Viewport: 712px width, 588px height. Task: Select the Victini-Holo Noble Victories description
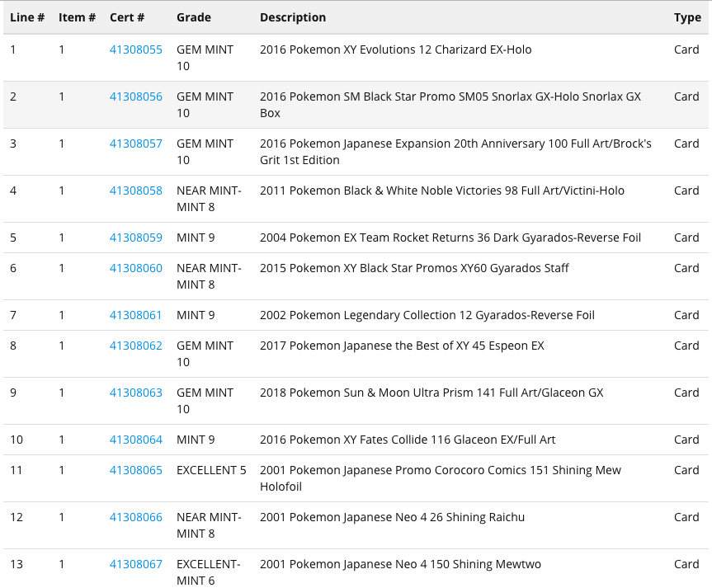click(442, 191)
